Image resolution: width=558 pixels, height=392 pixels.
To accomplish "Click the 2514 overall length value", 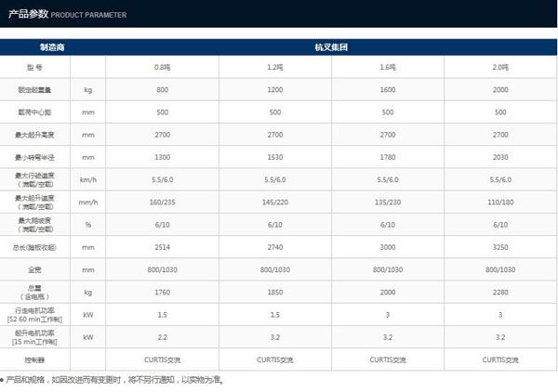I will [x=162, y=247].
